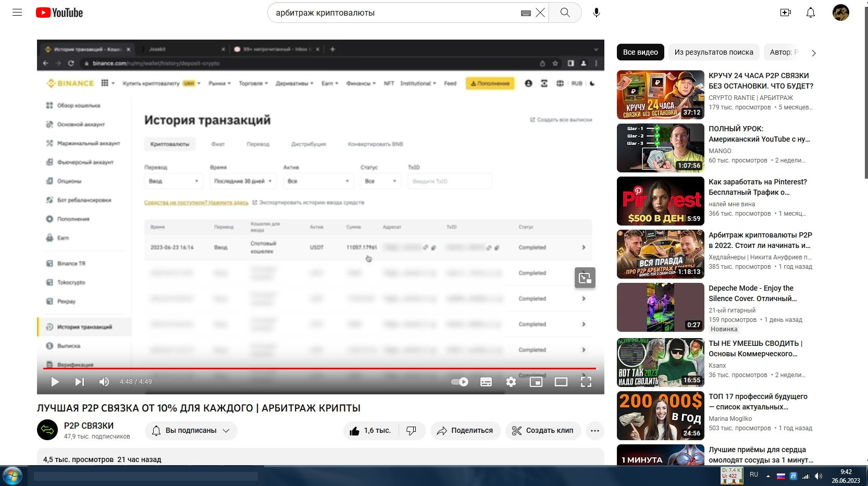Open the Depeche Mode cover thumbnail
This screenshot has height=486, width=868.
tap(661, 307)
